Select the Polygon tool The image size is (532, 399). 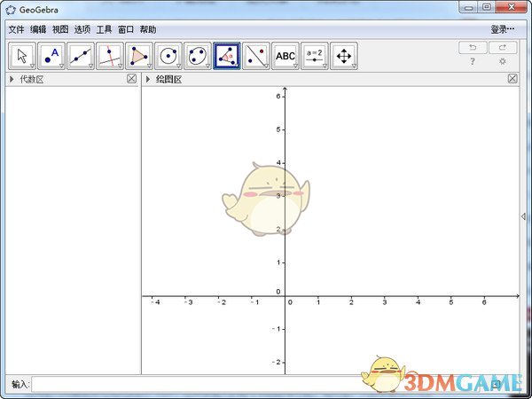139,56
